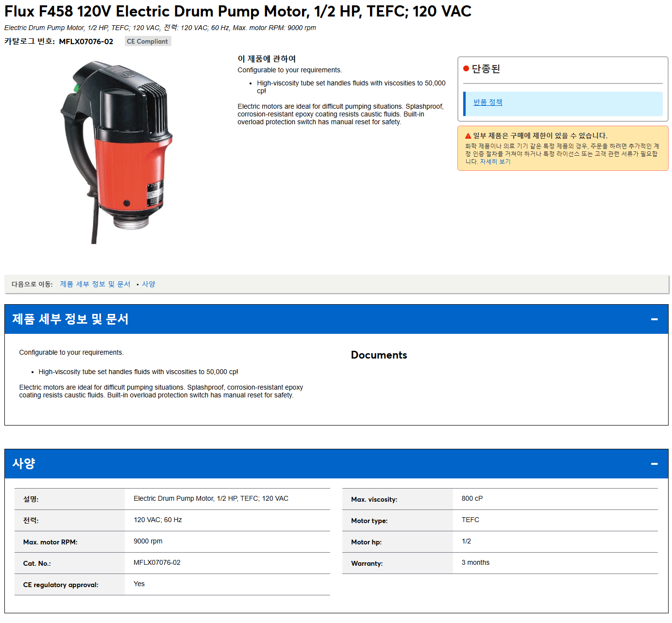The height and width of the screenshot is (623, 672).
Task: Click the drum pump motor product image
Action: (x=117, y=152)
